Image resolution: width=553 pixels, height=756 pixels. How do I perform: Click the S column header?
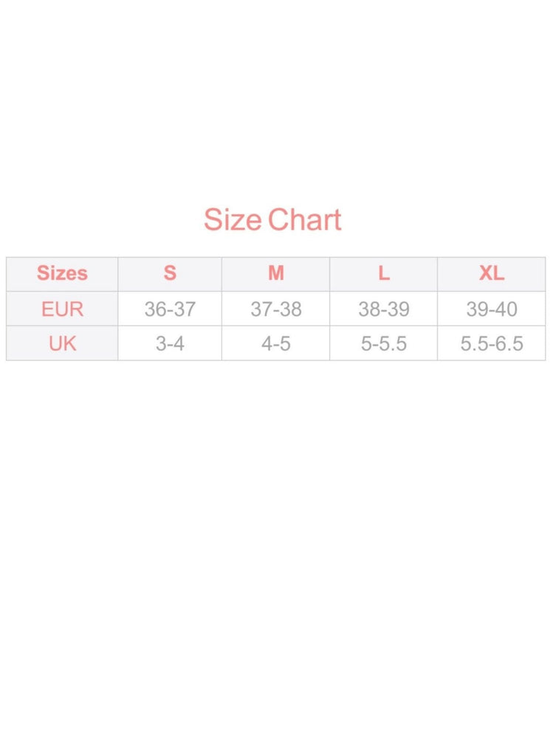[x=170, y=273]
